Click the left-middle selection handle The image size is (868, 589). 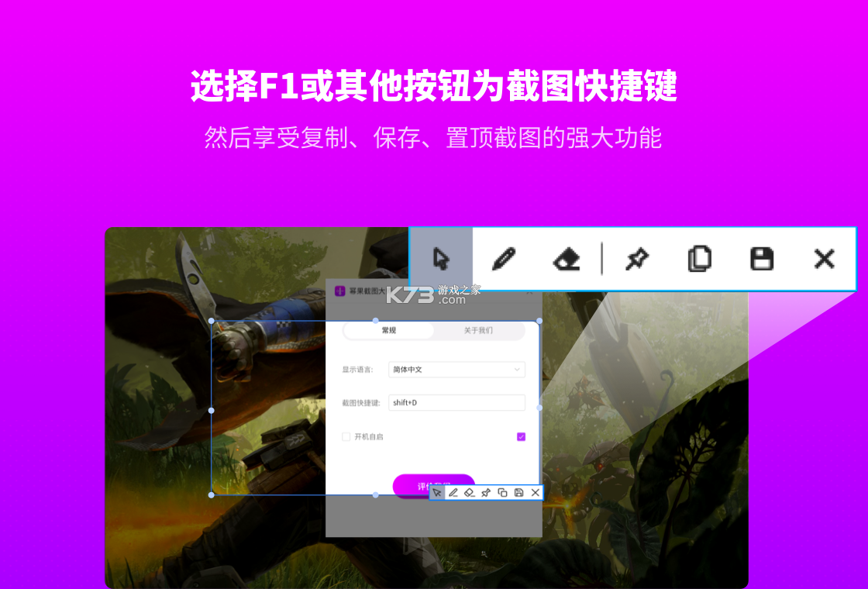pos(212,411)
